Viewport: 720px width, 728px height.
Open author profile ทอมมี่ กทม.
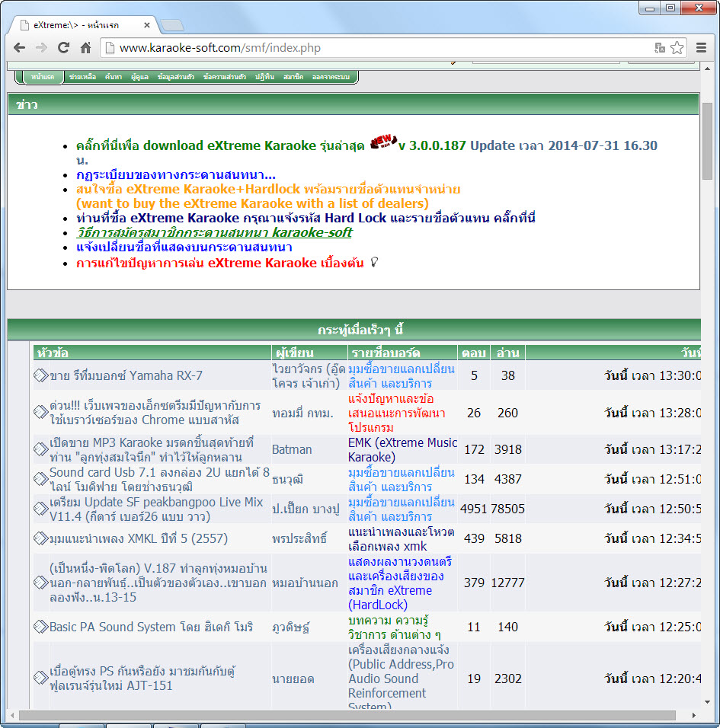303,413
